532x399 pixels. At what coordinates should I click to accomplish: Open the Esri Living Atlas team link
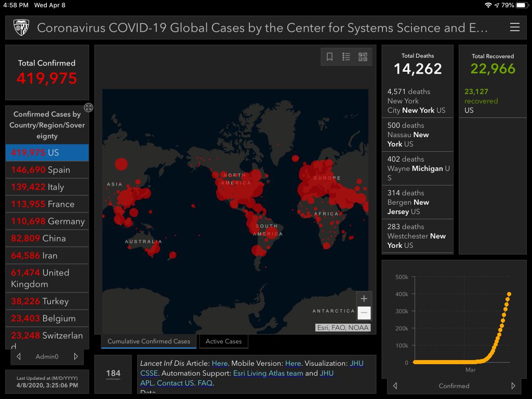click(268, 373)
